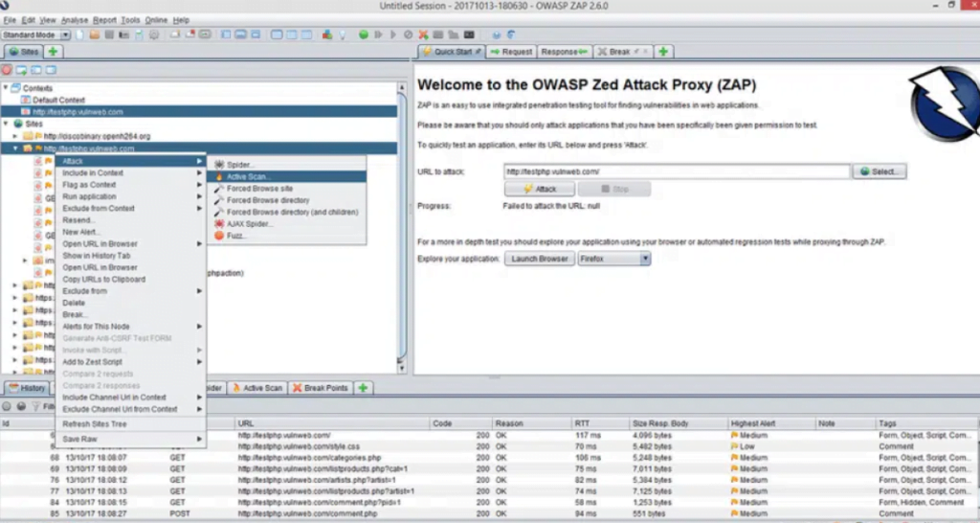This screenshot has height=523, width=980.
Task: Open the Alerts for This Node submenu
Action: tap(131, 327)
